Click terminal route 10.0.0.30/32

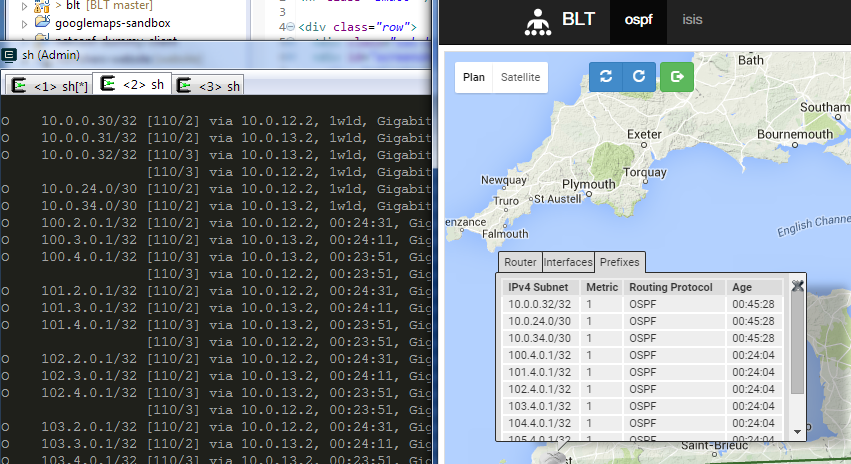[x=89, y=121]
